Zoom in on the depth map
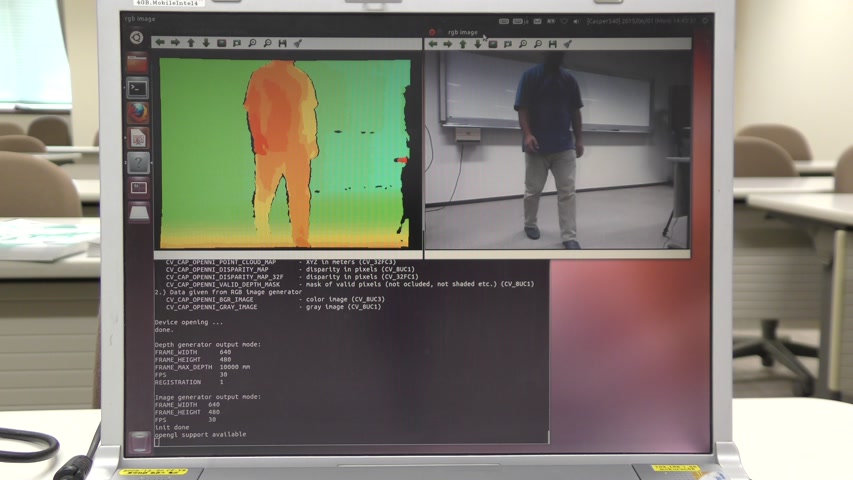Image resolution: width=853 pixels, height=480 pixels. click(252, 42)
